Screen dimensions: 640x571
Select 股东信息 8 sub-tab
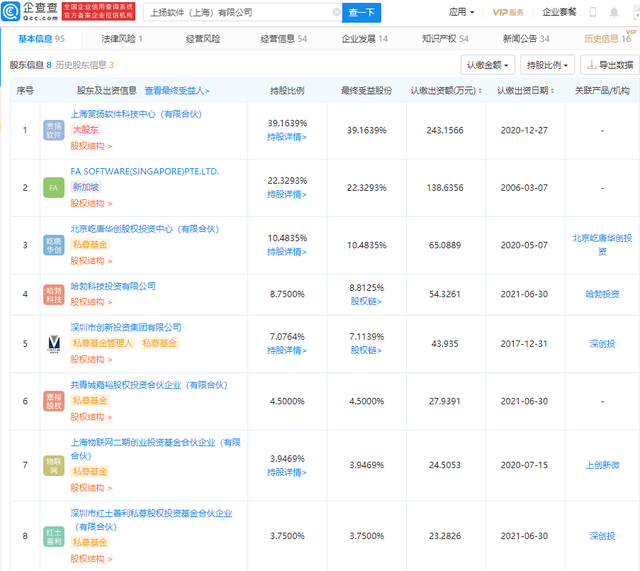[x=31, y=65]
